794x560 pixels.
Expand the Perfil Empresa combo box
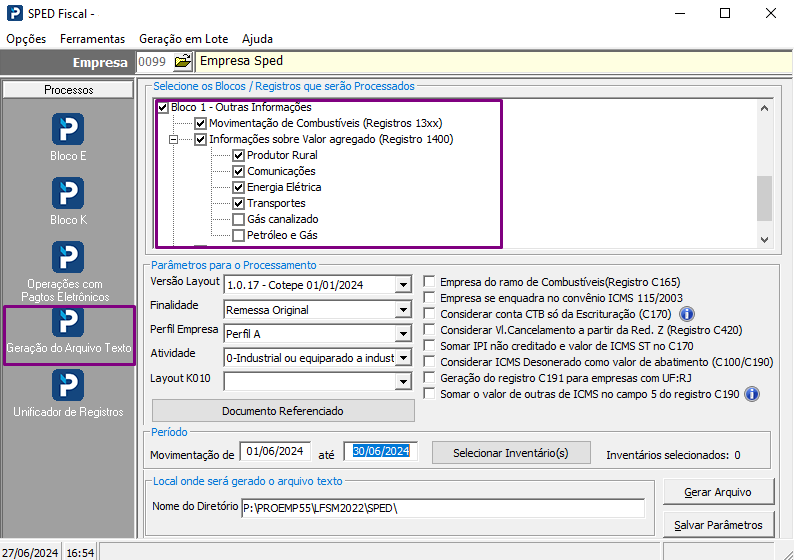pos(403,334)
